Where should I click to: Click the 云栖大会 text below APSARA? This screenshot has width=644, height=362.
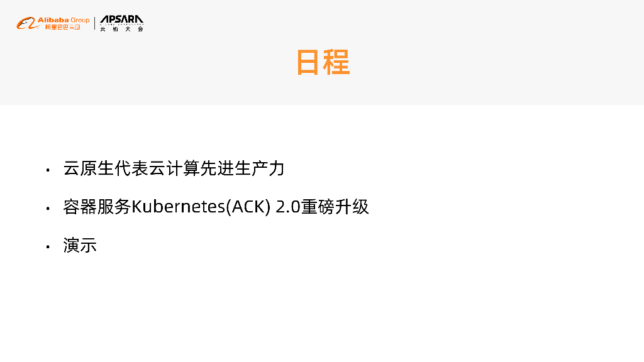[x=121, y=29]
